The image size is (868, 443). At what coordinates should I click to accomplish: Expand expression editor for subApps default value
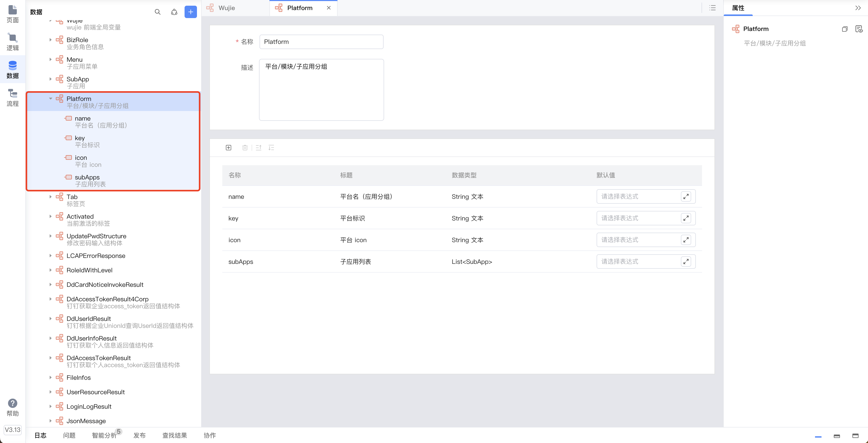[x=686, y=262]
